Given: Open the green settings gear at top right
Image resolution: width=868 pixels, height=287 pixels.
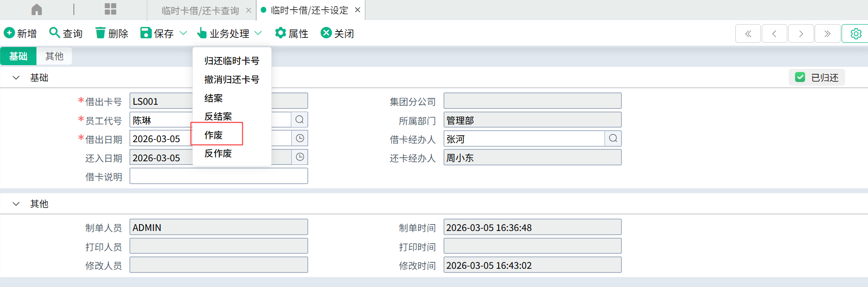Looking at the screenshot, I should point(856,34).
